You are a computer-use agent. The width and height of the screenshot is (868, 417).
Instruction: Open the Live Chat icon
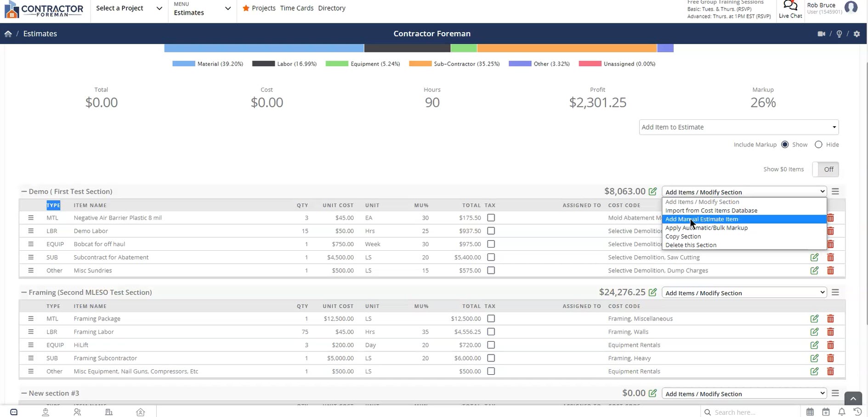click(x=790, y=6)
